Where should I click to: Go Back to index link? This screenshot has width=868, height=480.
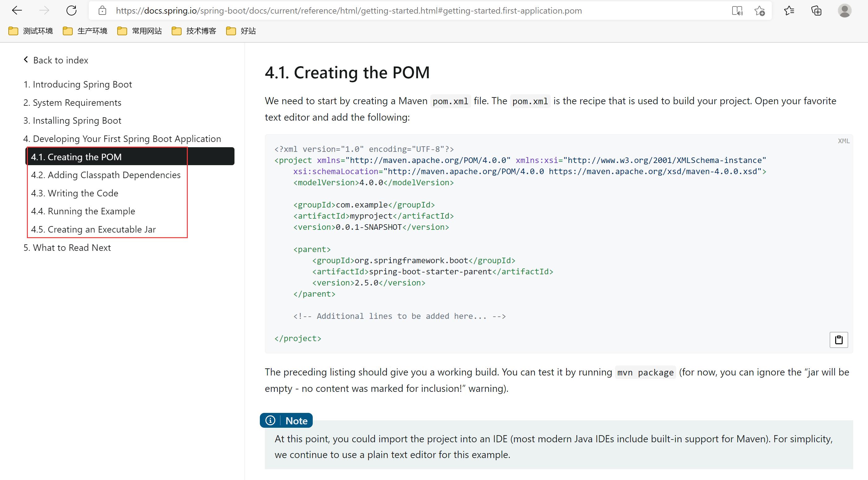(x=56, y=60)
